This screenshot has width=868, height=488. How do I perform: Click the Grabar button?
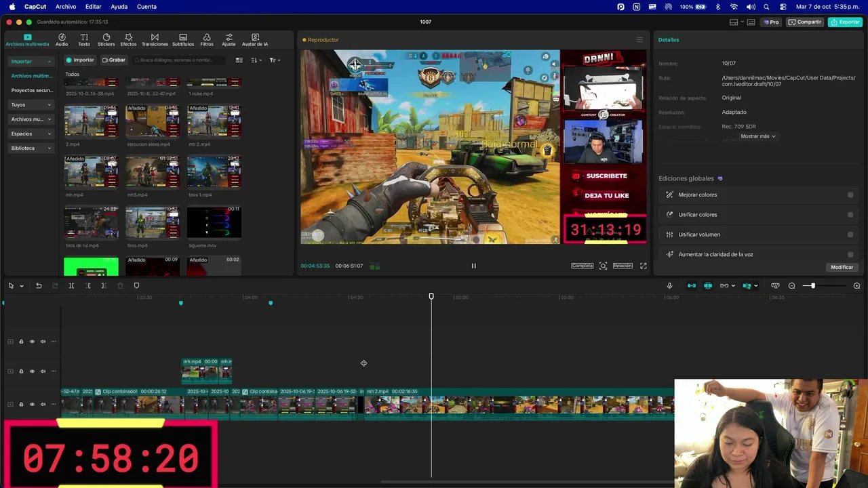click(114, 60)
